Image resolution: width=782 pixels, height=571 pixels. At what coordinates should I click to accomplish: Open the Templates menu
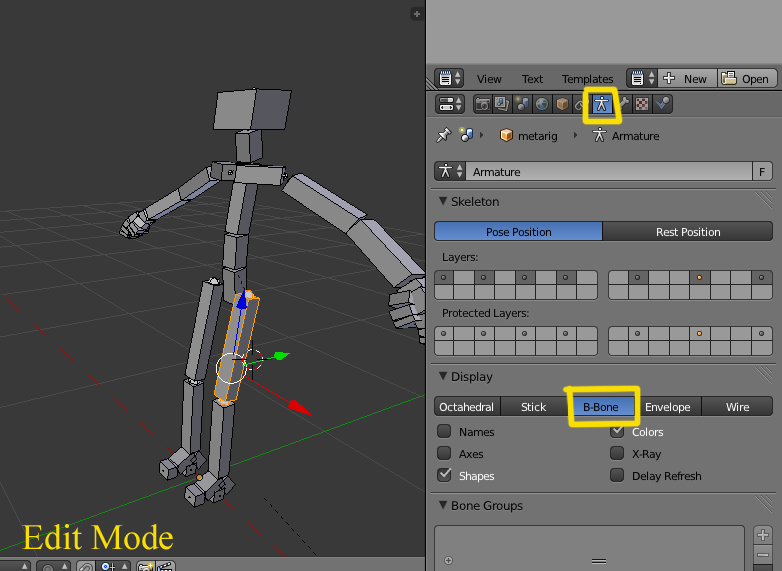(x=587, y=79)
